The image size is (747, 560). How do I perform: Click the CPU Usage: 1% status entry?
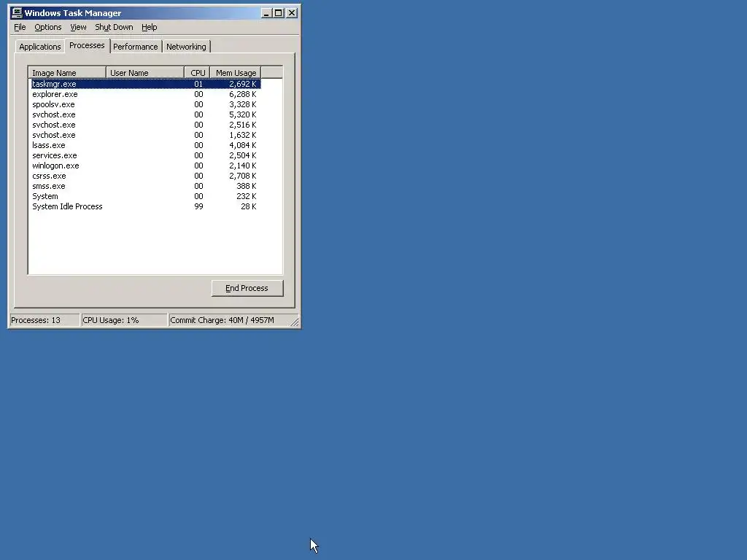124,320
